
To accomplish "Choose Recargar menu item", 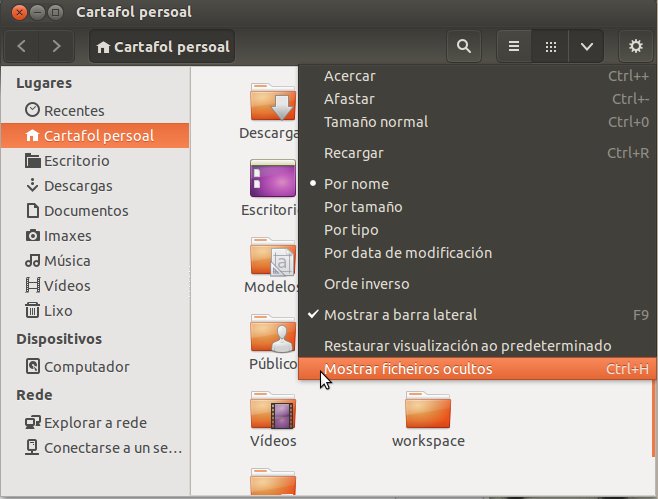I will click(477, 153).
